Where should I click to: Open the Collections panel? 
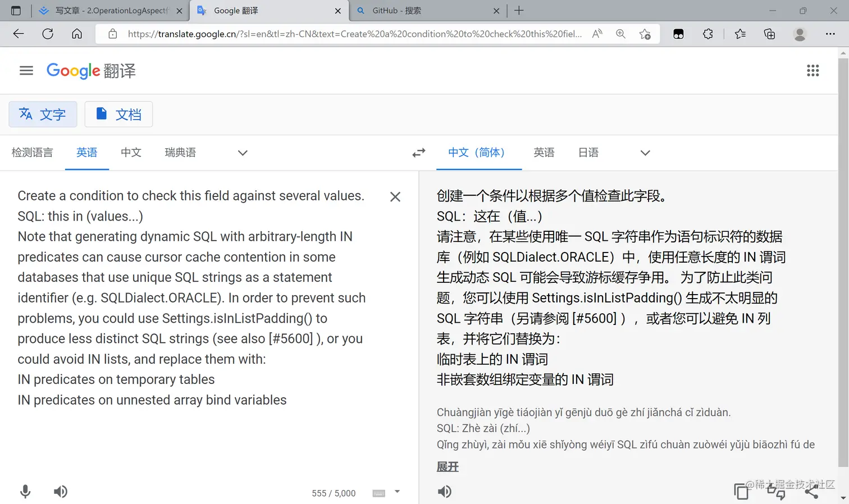point(770,34)
